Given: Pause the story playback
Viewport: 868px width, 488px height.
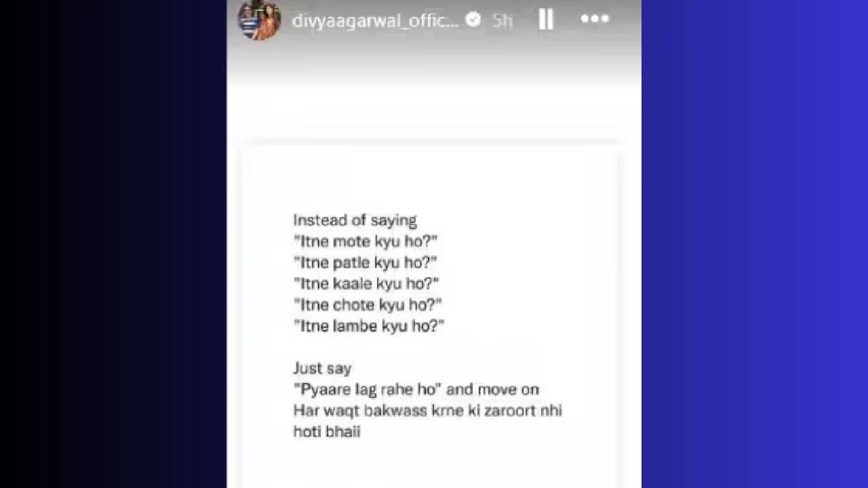Looking at the screenshot, I should tap(546, 20).
